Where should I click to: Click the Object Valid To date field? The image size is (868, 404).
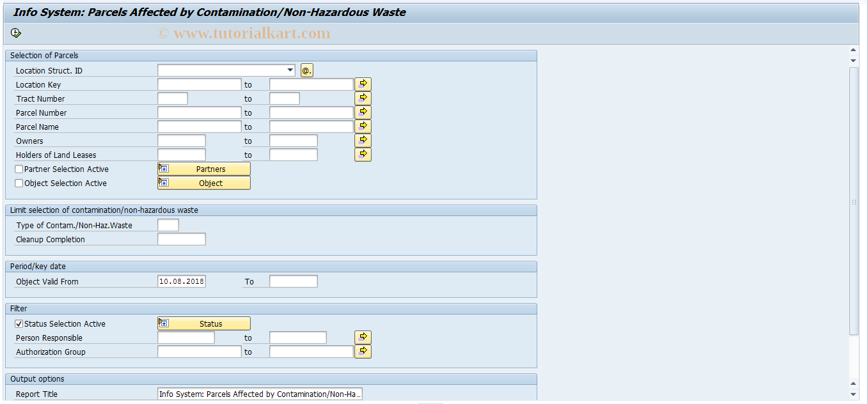click(294, 281)
